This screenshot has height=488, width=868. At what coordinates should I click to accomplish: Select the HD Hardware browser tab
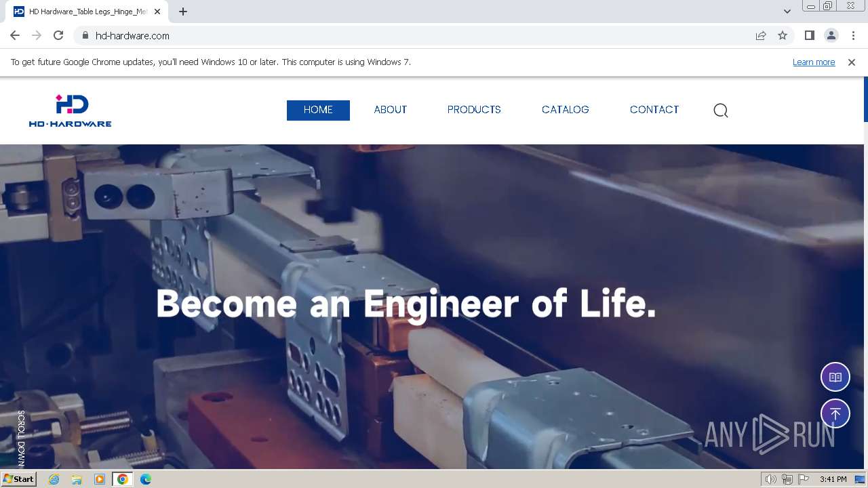88,12
